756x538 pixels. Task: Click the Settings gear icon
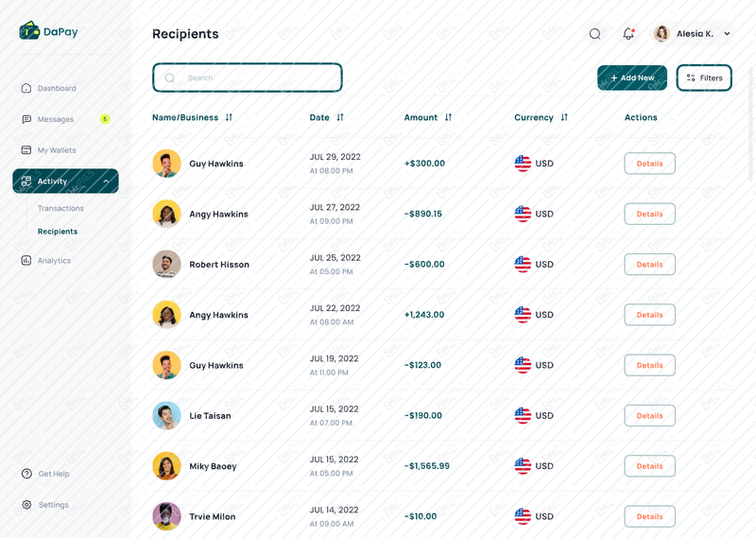26,505
